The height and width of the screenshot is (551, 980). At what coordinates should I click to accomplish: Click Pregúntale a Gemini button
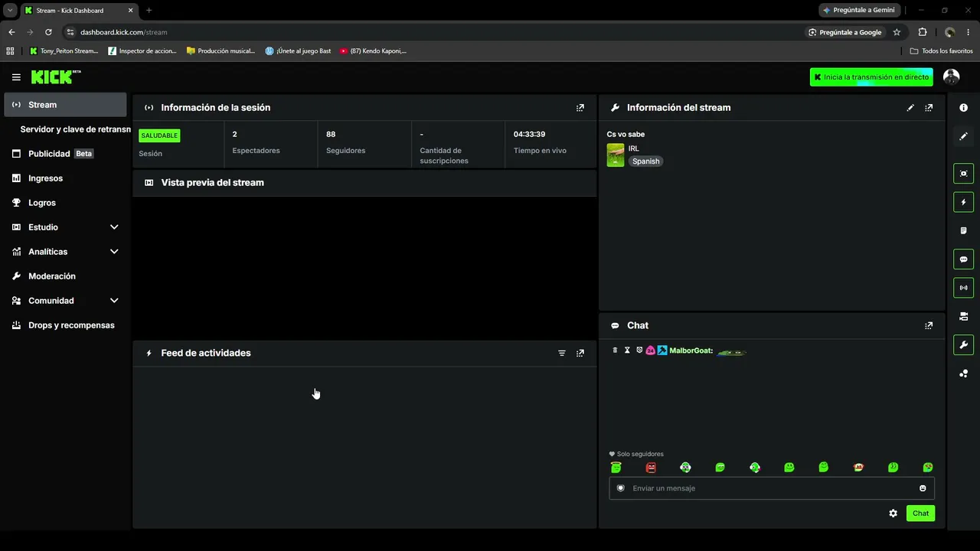point(860,10)
